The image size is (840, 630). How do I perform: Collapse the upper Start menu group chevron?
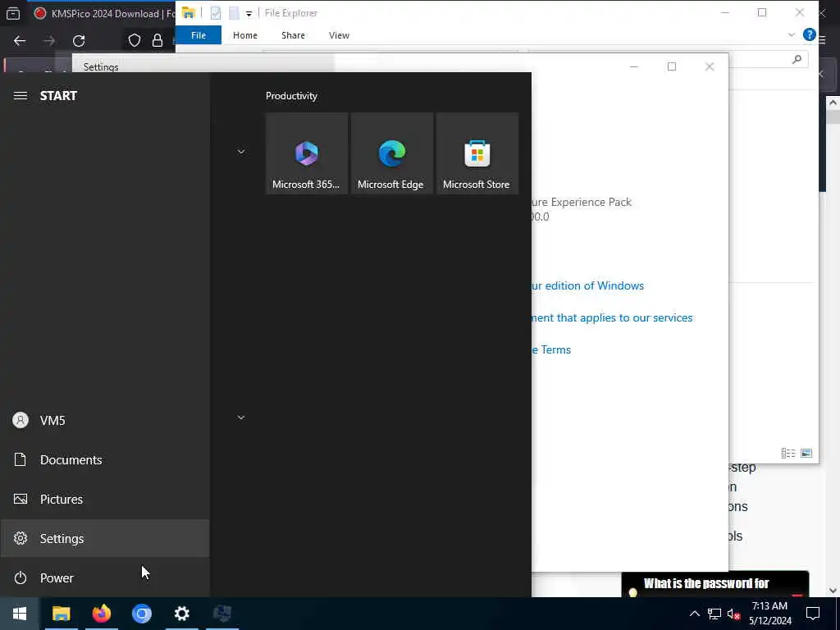tap(241, 152)
